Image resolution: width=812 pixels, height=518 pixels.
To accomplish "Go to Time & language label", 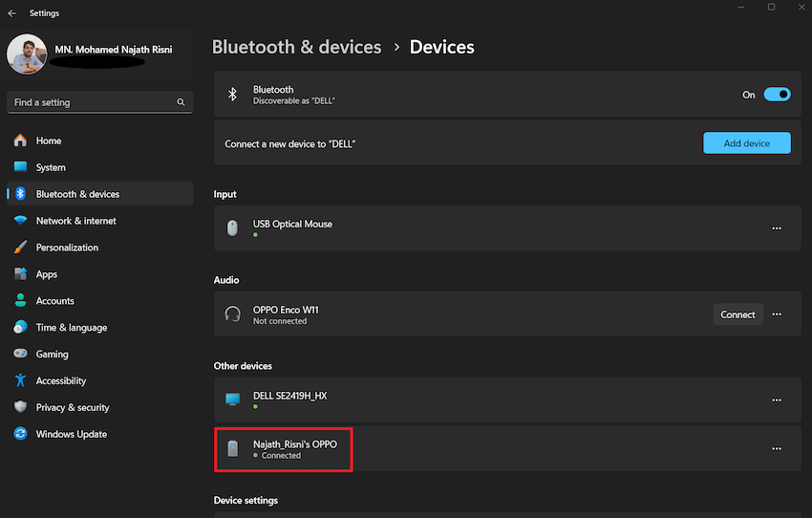I will [72, 328].
